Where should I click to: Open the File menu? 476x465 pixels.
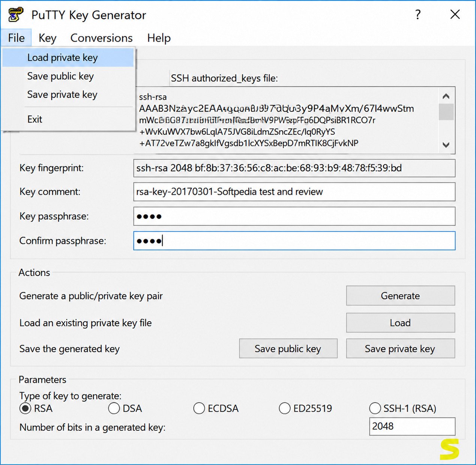[x=16, y=38]
